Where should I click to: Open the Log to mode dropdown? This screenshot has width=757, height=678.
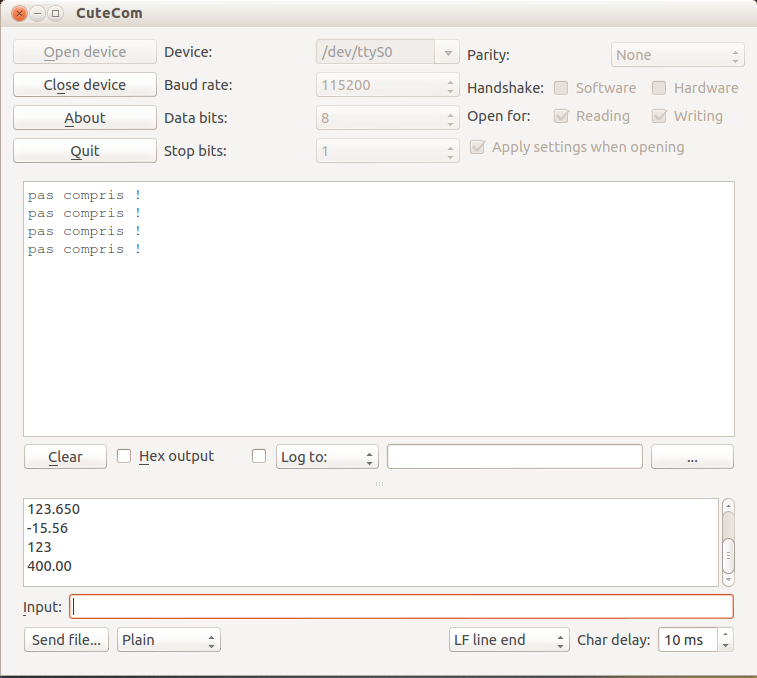pos(327,456)
